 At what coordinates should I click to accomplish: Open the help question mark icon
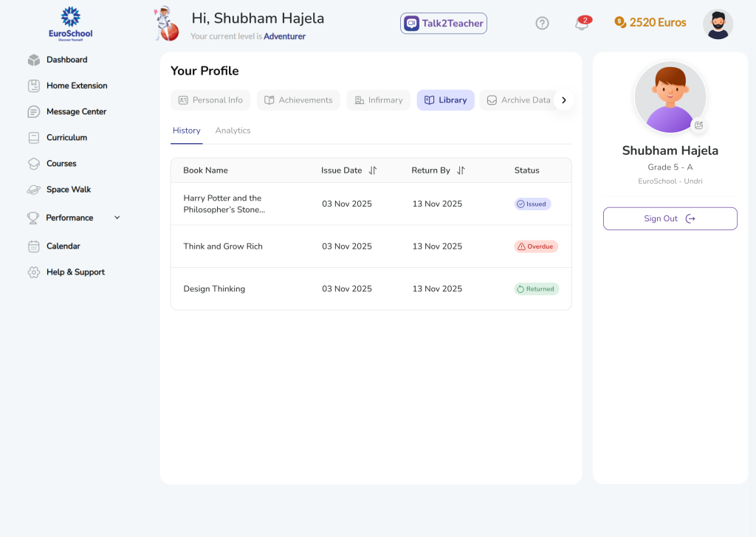pyautogui.click(x=542, y=23)
